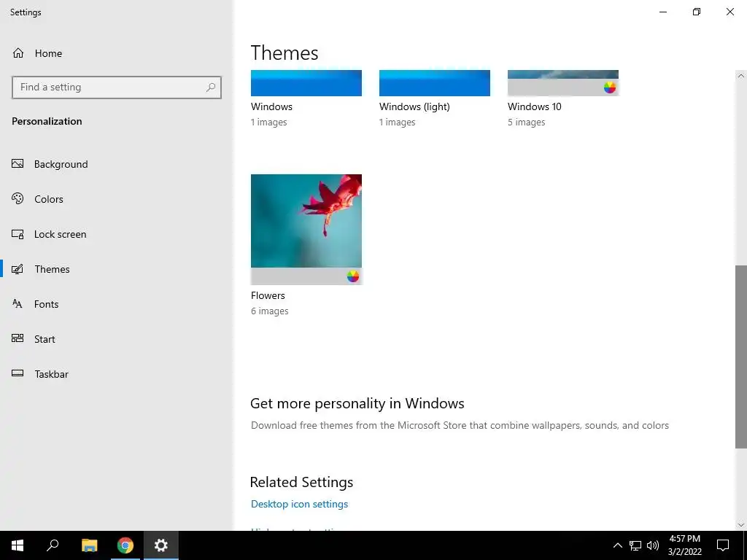Viewport: 747px width, 560px height.
Task: Click the color wheel on Flowers theme
Action: 352,276
